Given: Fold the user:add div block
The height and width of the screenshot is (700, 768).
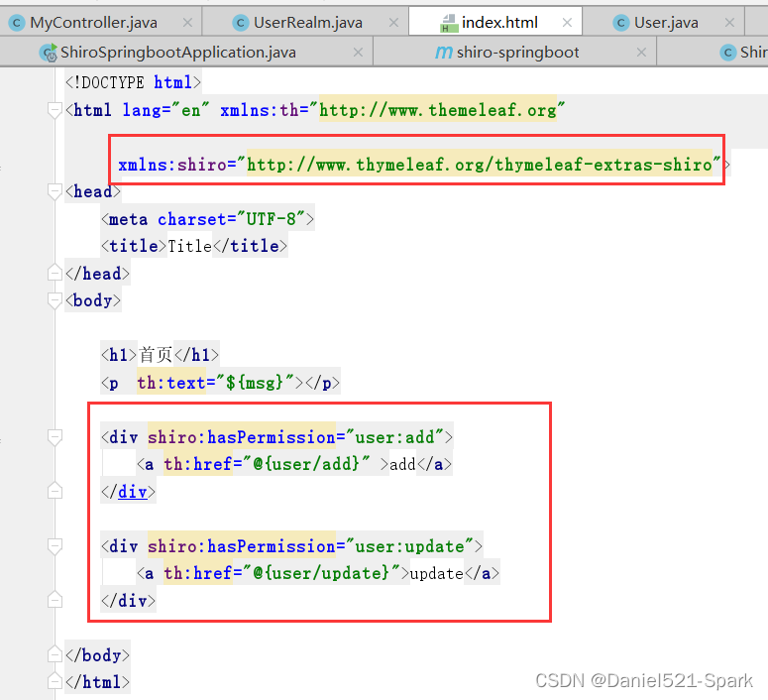Looking at the screenshot, I should point(55,437).
